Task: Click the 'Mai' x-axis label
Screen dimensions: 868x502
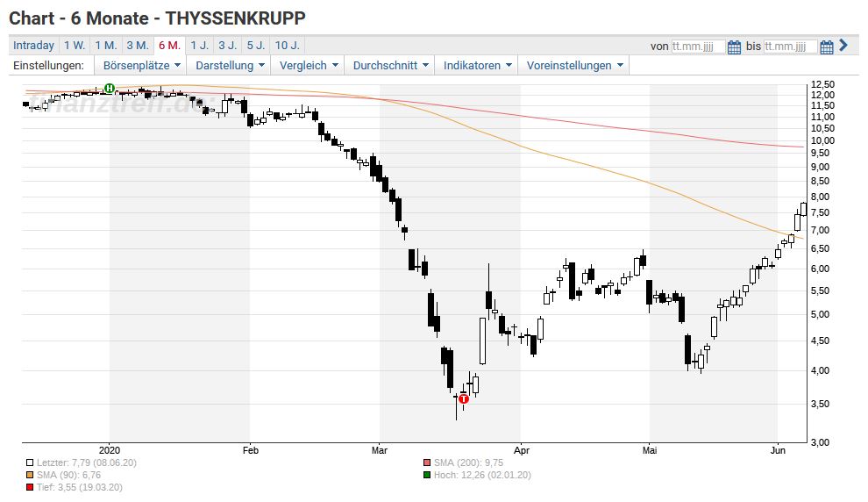Action: [650, 450]
